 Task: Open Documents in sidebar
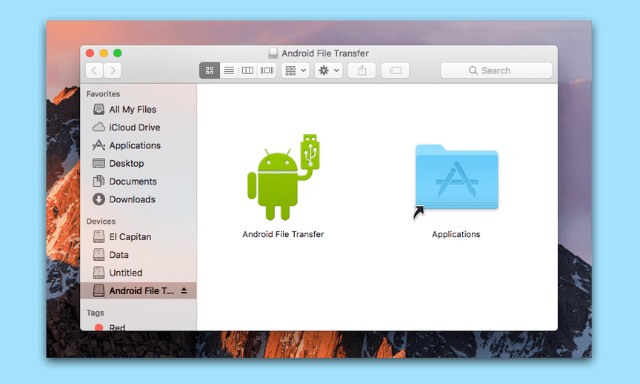point(138,181)
